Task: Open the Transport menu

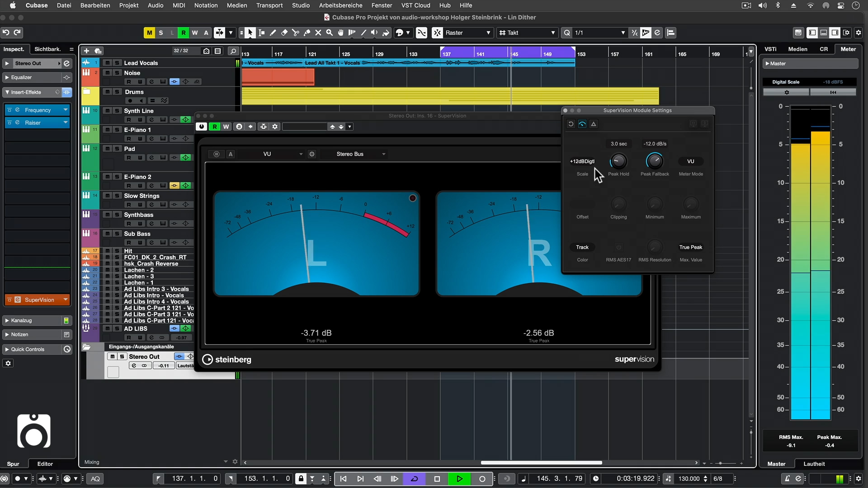Action: click(x=269, y=5)
